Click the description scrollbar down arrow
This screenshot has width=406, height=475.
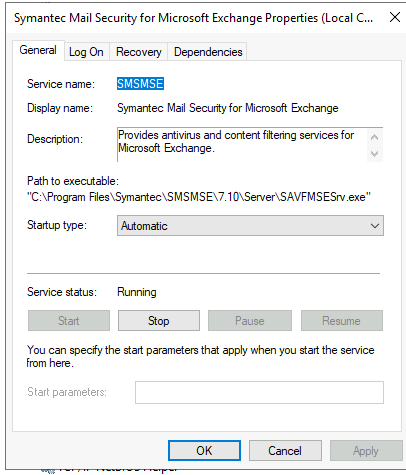point(375,154)
